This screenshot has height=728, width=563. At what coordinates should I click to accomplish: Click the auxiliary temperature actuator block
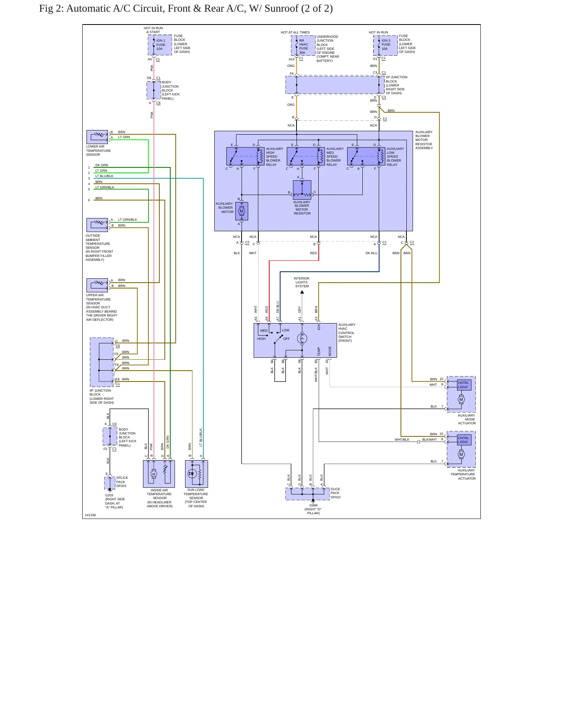click(x=461, y=449)
